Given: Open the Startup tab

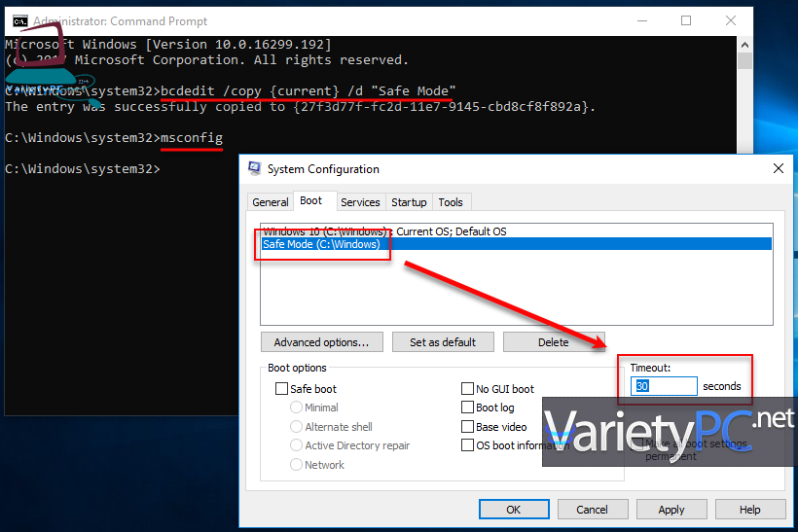Looking at the screenshot, I should [x=409, y=202].
